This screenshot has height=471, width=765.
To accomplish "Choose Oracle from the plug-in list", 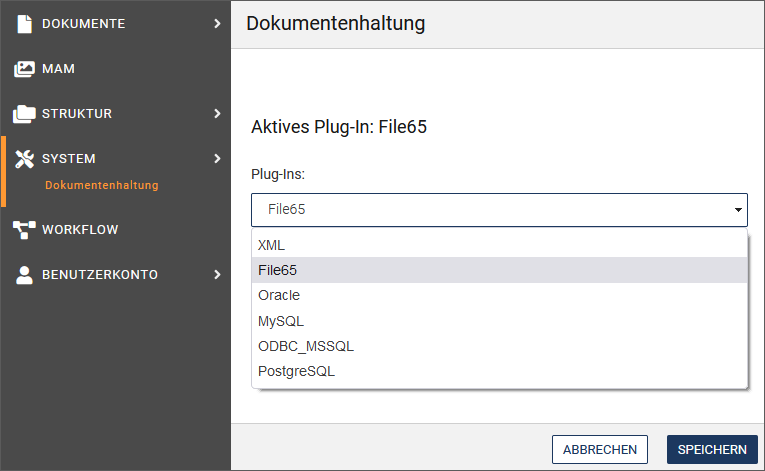I will tap(499, 295).
